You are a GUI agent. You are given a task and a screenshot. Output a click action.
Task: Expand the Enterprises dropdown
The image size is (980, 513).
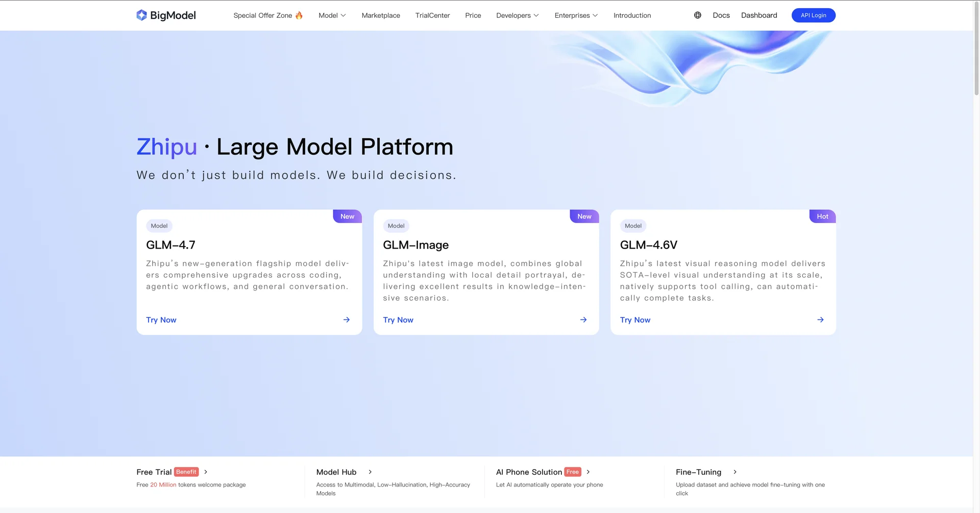pyautogui.click(x=575, y=15)
